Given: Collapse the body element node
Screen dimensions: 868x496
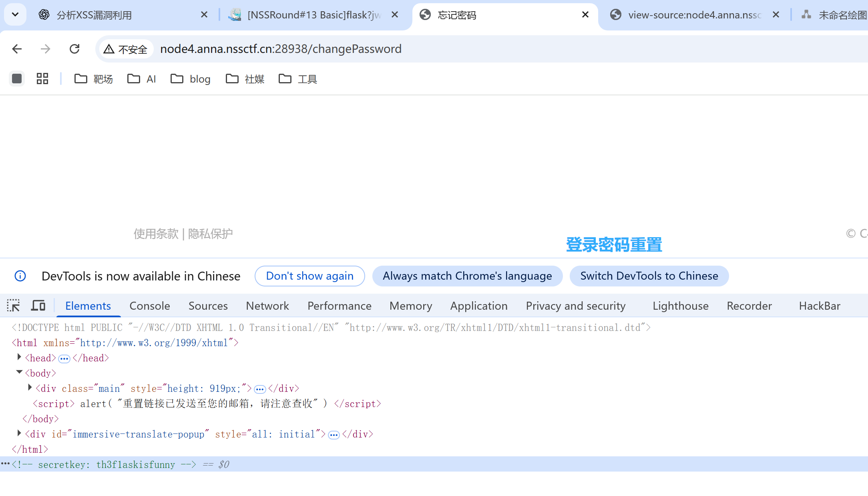Looking at the screenshot, I should [19, 372].
